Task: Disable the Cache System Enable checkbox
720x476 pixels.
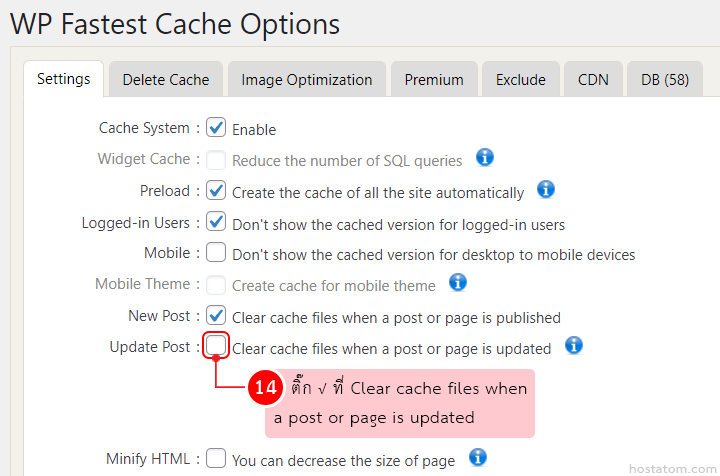Action: pos(216,127)
